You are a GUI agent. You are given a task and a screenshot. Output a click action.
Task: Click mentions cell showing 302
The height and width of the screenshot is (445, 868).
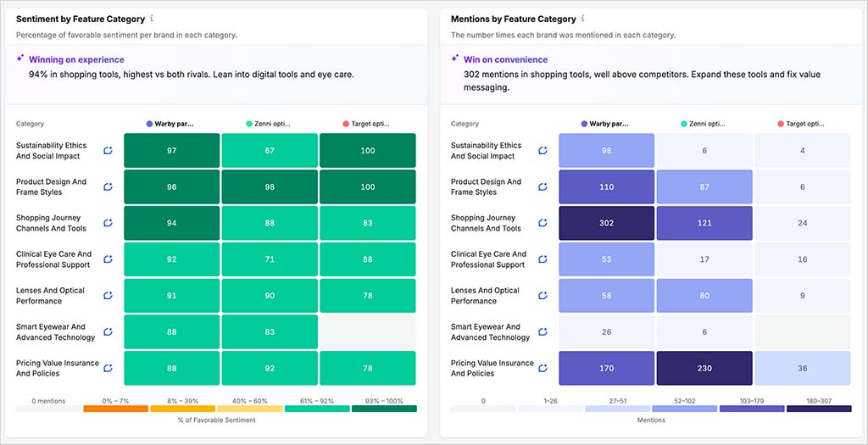click(x=607, y=223)
